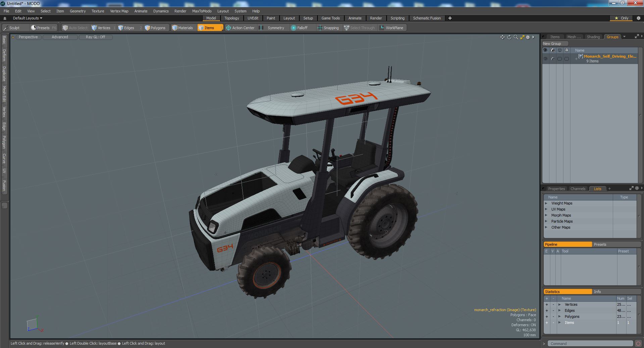Click the mesh item icon next to Monarch_Self_Driving
Viewport: 644px width, 348px height.
click(x=581, y=56)
